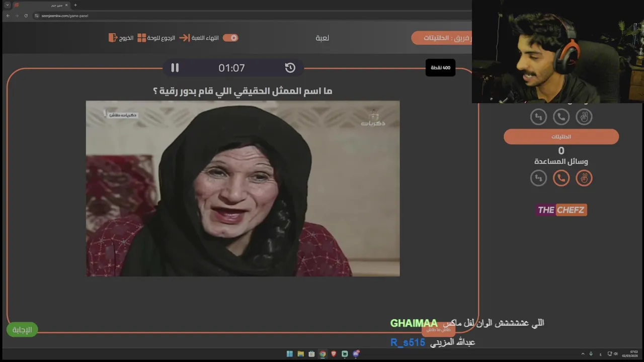Click the الرجوع للوحة grid icon

(142, 38)
